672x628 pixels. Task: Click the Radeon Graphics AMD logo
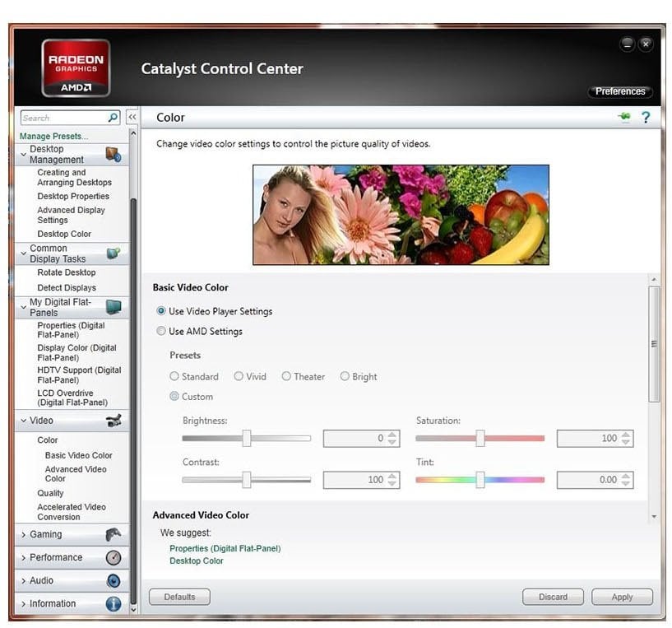click(x=76, y=67)
